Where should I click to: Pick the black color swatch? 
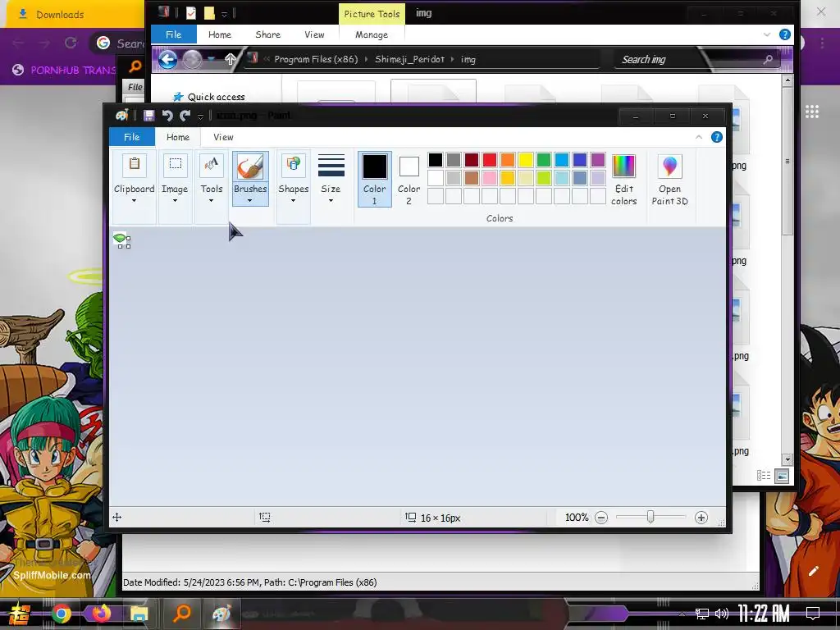click(436, 160)
